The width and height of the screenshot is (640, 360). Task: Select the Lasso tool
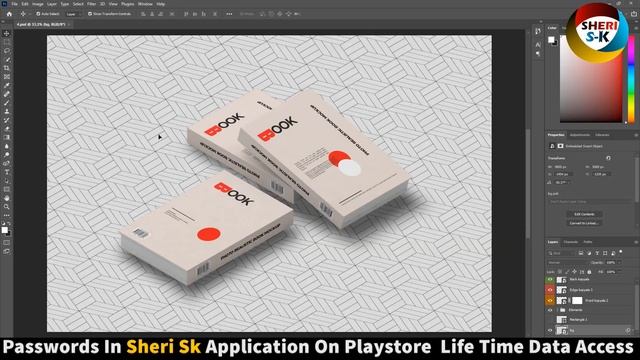pos(7,51)
